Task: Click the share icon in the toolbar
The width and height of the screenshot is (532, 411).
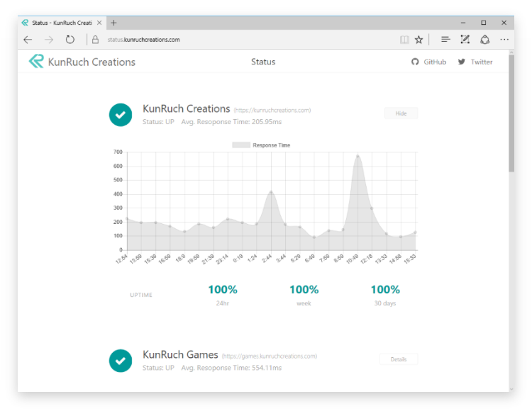Action: tap(485, 40)
